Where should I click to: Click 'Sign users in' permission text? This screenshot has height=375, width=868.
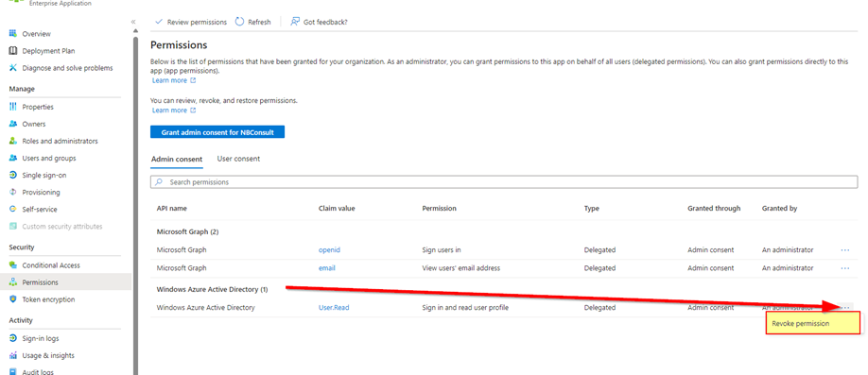coord(442,250)
